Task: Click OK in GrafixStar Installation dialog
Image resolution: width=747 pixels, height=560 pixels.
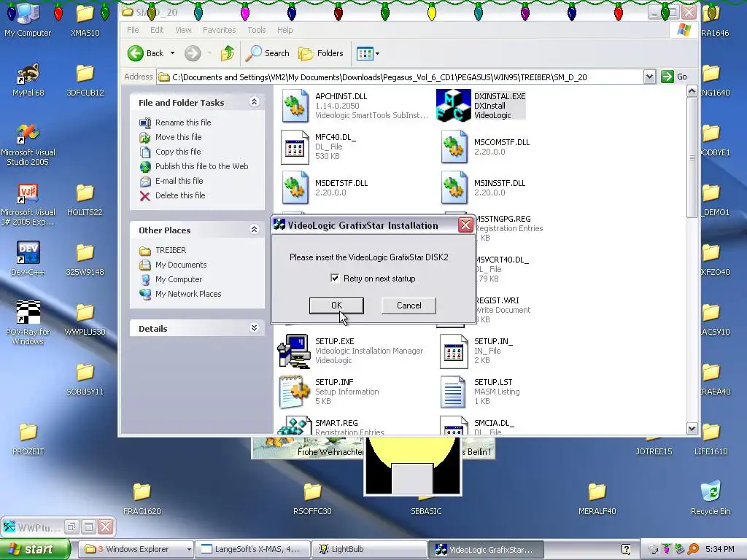Action: 336,306
